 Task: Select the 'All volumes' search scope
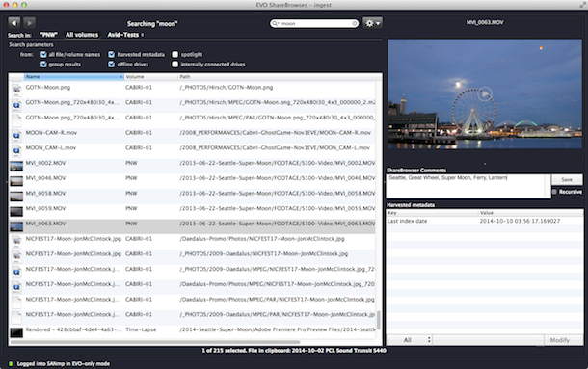coord(82,35)
